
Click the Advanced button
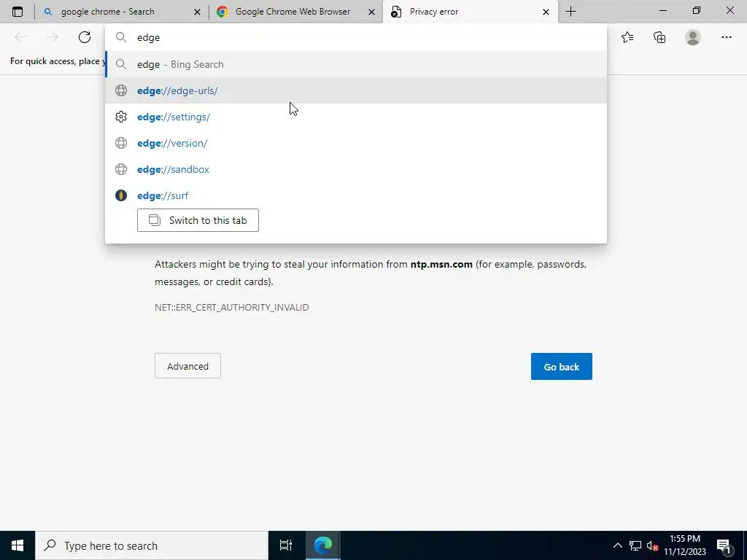click(x=187, y=366)
